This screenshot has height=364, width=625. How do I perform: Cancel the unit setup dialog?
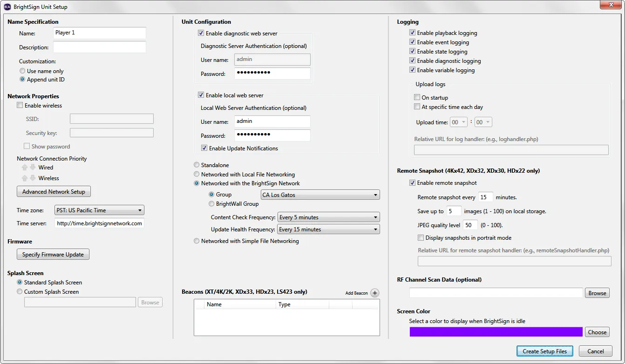click(596, 351)
